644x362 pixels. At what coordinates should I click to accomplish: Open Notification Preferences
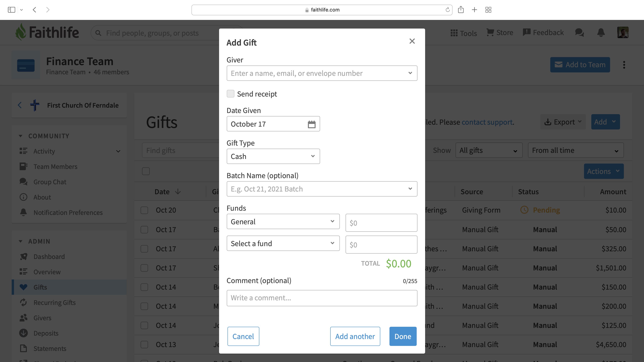[68, 212]
